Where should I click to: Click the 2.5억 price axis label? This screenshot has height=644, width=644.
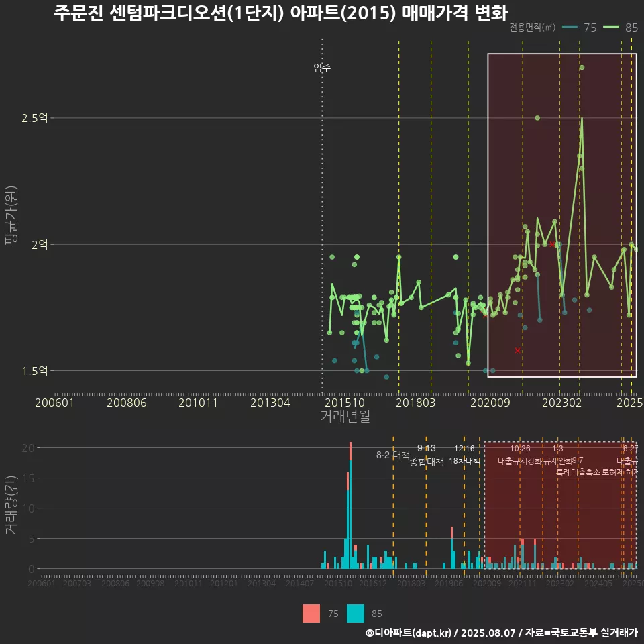(x=34, y=118)
